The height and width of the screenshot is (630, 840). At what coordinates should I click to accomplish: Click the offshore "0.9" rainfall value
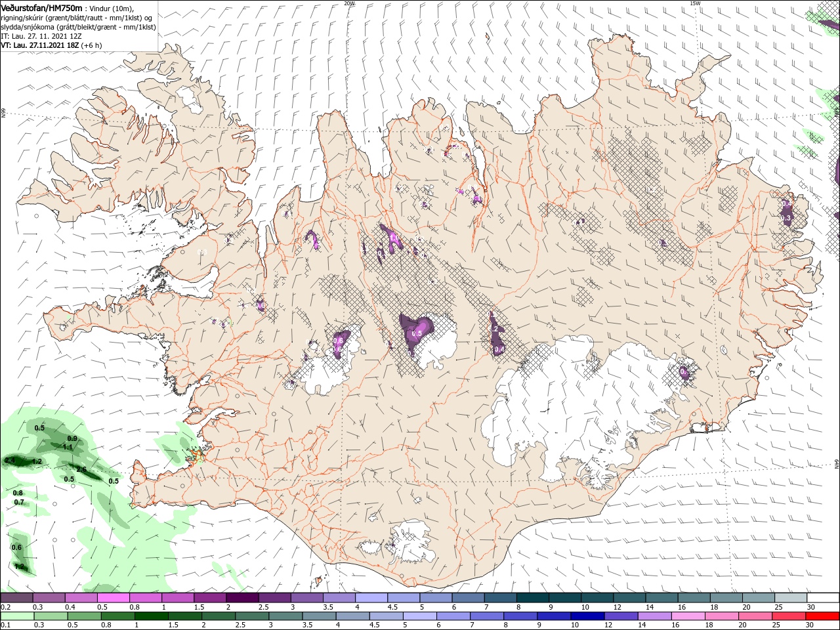(72, 438)
